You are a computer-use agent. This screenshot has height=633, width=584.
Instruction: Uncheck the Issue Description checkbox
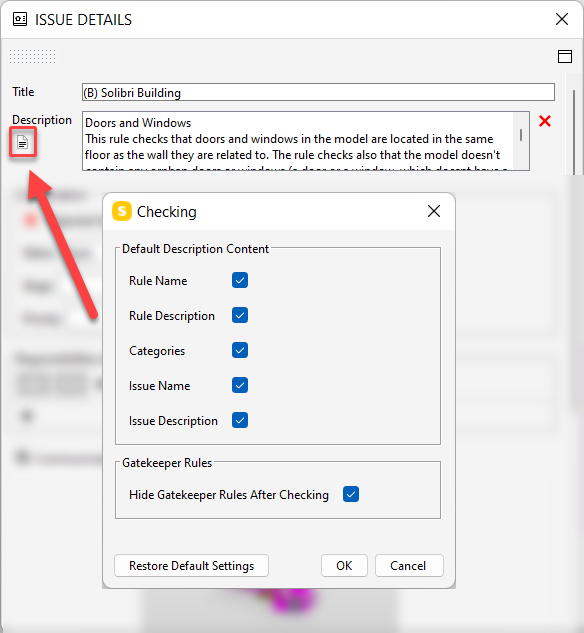point(240,420)
